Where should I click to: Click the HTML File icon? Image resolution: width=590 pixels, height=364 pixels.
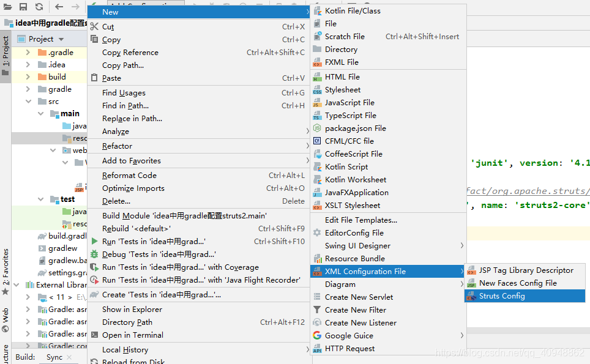[x=318, y=76]
